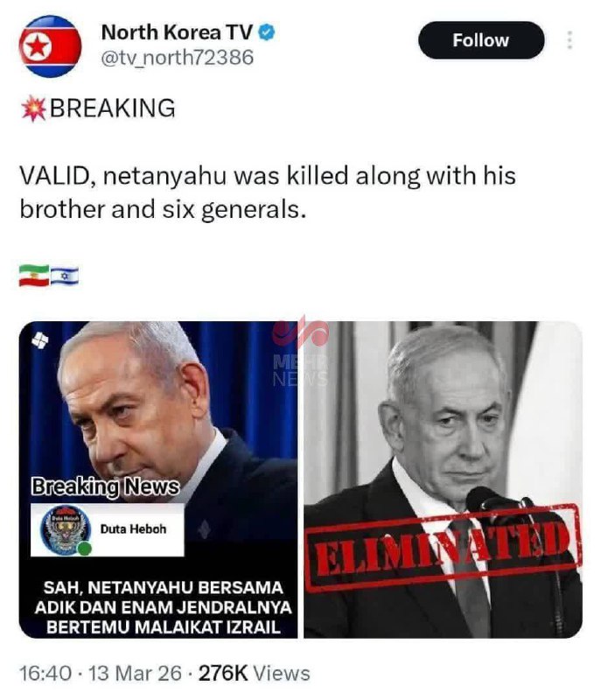Open the right black-and-white ELIMINATED image

(443, 479)
